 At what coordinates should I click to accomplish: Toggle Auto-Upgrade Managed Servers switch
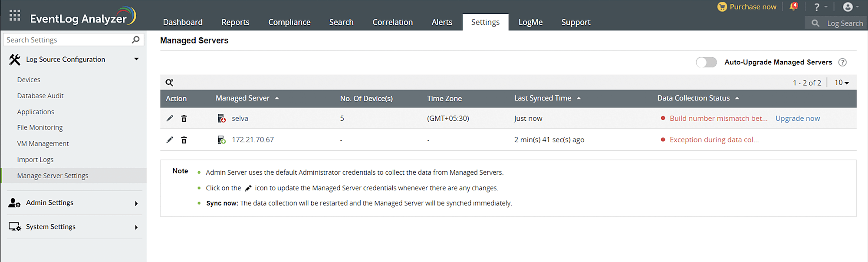pyautogui.click(x=706, y=62)
